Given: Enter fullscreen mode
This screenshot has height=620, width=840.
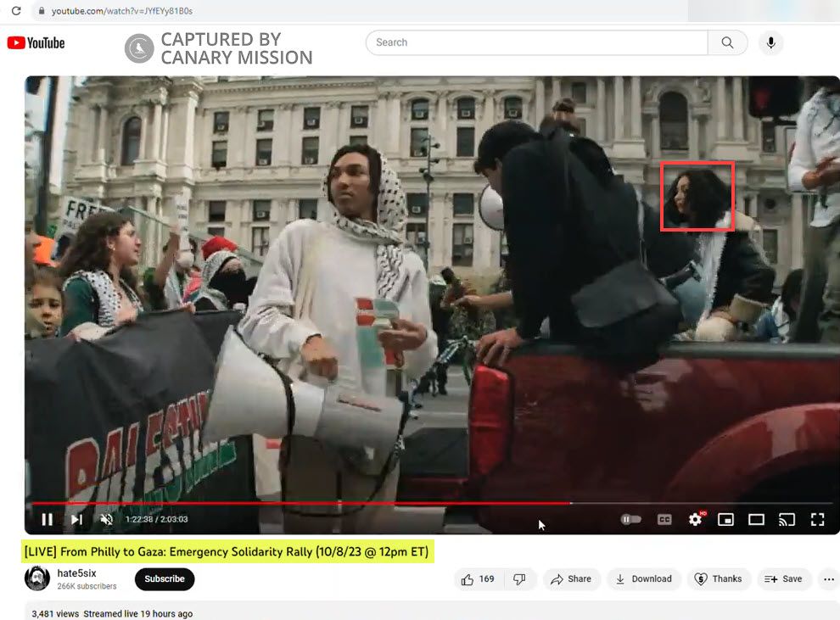Looking at the screenshot, I should point(817,519).
